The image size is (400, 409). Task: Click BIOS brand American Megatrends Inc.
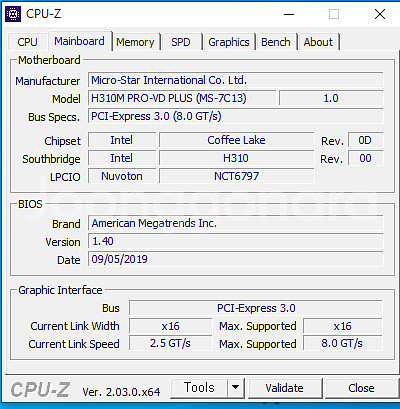[x=235, y=223]
